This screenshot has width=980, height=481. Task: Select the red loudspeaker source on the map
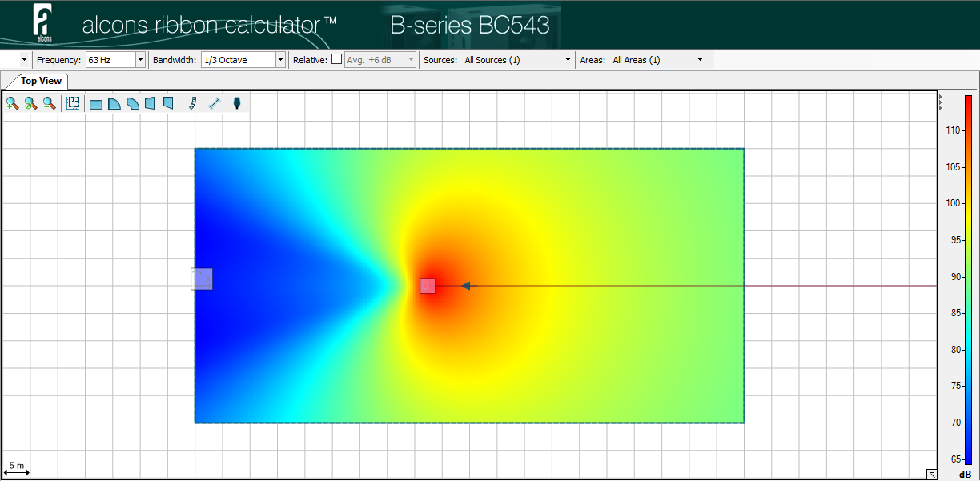(x=428, y=286)
